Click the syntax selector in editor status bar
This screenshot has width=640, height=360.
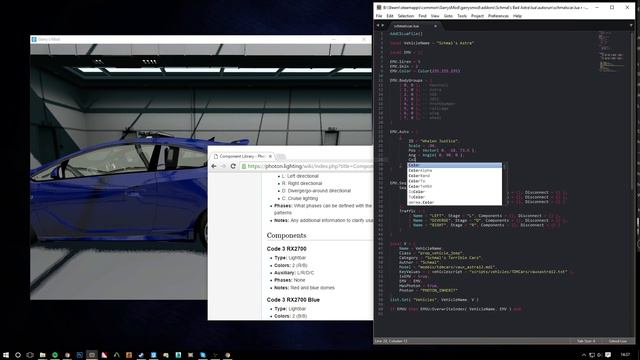pyautogui.click(x=618, y=341)
